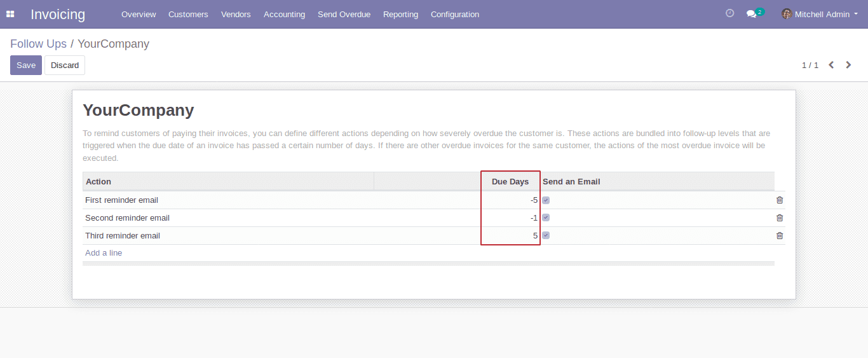Toggle Send an Email for Second reminder
Image resolution: width=868 pixels, height=358 pixels.
click(x=546, y=217)
